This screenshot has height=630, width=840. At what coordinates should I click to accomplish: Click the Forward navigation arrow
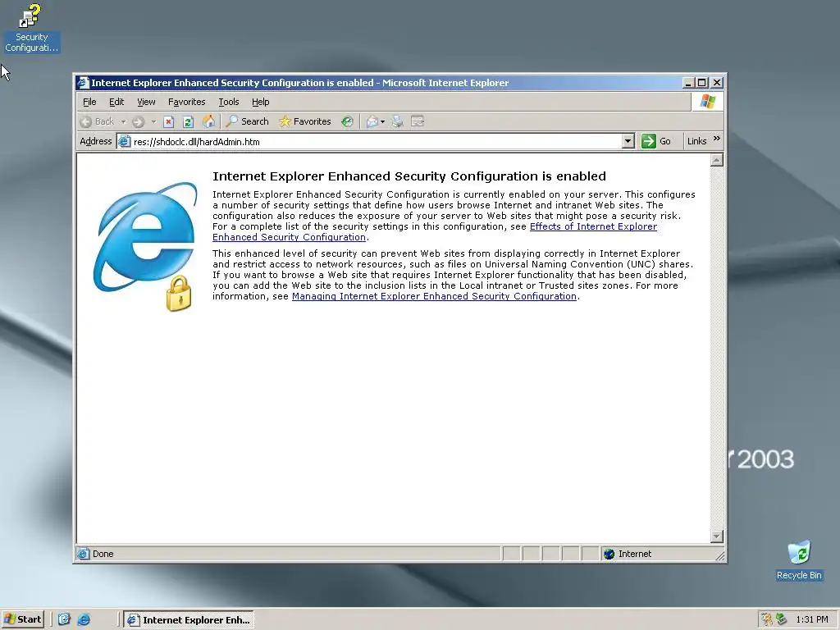coord(138,121)
